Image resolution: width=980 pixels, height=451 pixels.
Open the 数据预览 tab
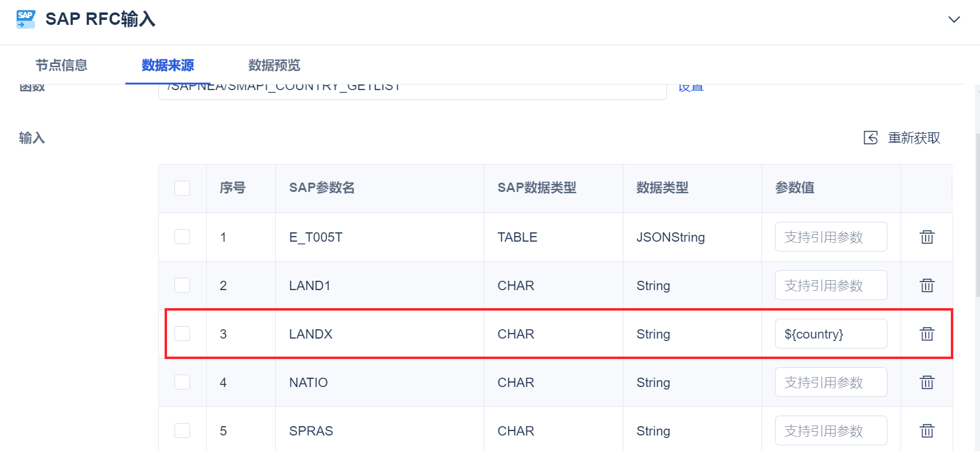(x=274, y=65)
